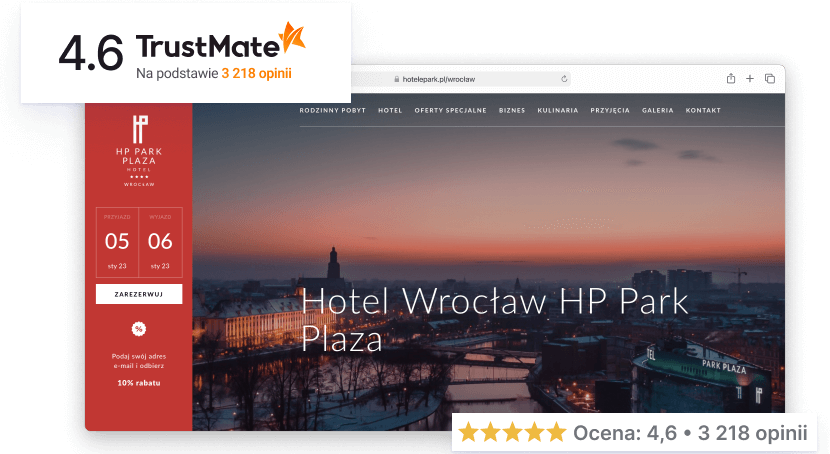Navigate to Przyjęcia page
The width and height of the screenshot is (830, 454).
[x=610, y=111]
